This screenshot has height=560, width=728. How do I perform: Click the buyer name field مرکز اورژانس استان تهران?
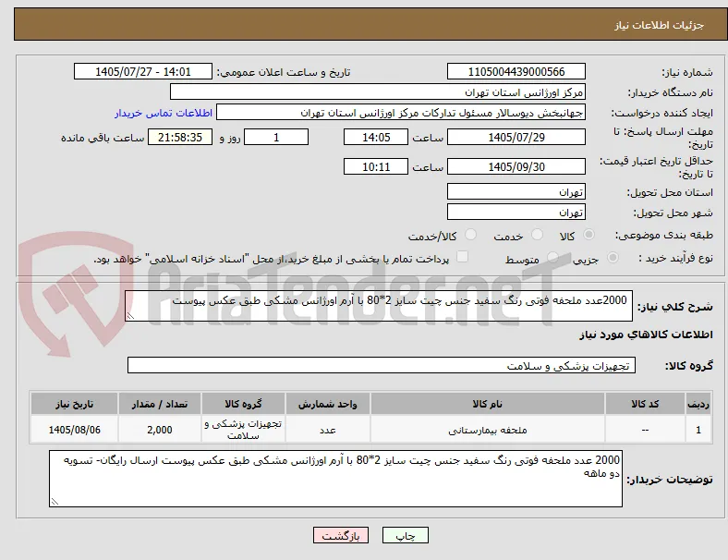[x=378, y=91]
